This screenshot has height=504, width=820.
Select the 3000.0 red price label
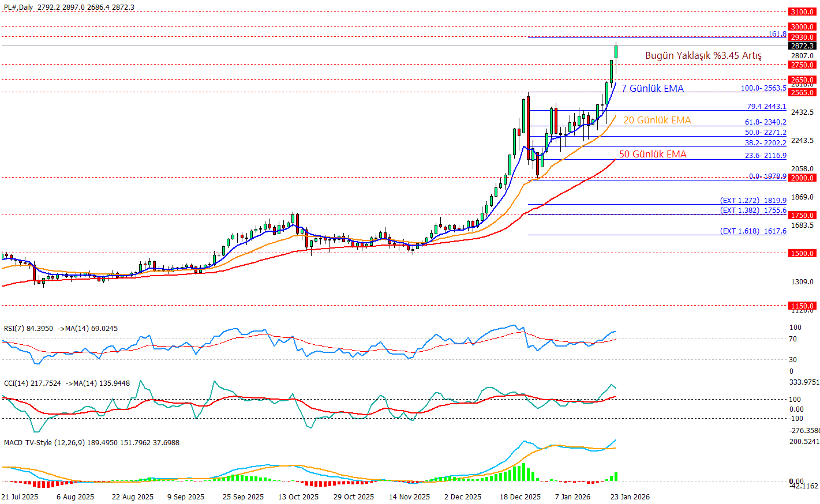[x=802, y=27]
